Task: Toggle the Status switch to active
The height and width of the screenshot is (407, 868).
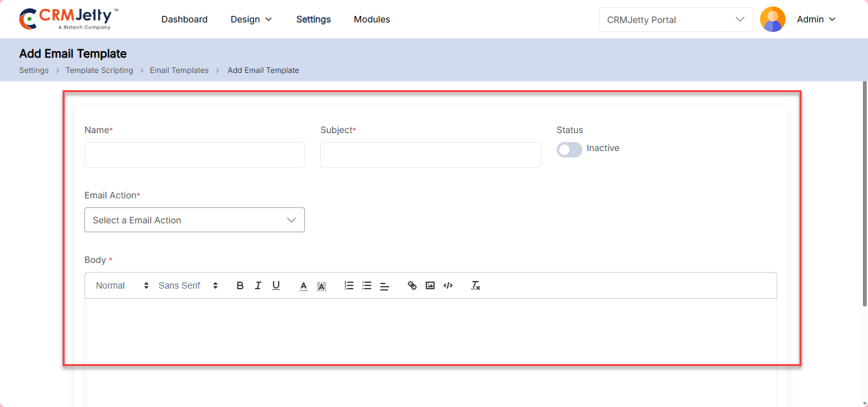Action: point(569,149)
